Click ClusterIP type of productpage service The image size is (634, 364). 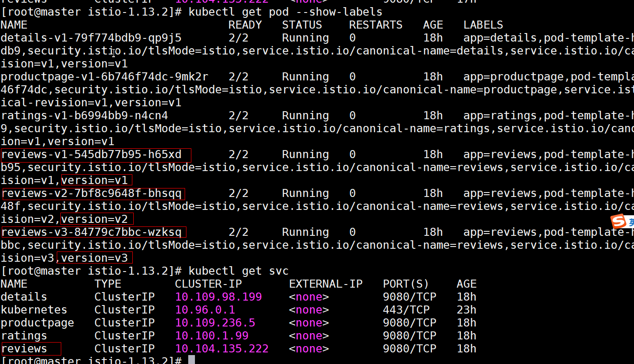pos(124,323)
